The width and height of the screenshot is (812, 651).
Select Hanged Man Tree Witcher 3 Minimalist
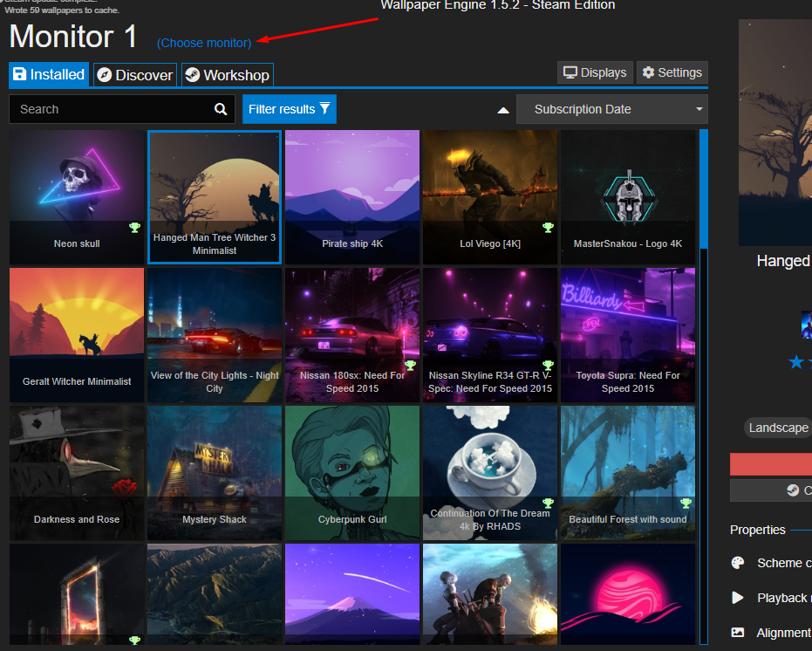[215, 197]
